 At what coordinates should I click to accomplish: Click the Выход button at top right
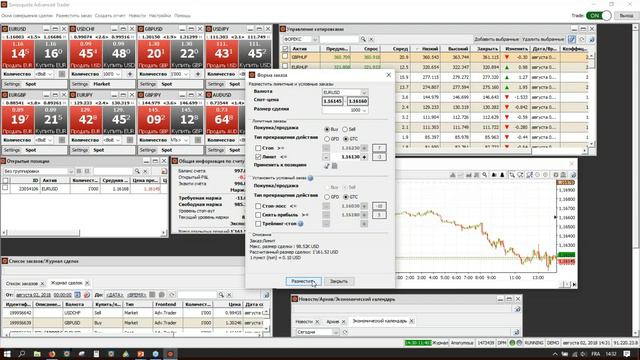pyautogui.click(x=626, y=16)
